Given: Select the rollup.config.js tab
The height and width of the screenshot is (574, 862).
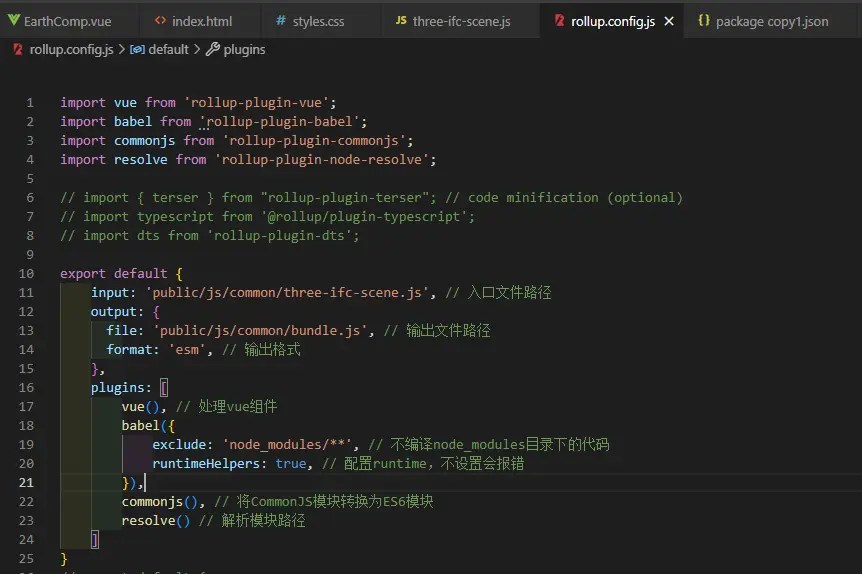Looking at the screenshot, I should 612,21.
